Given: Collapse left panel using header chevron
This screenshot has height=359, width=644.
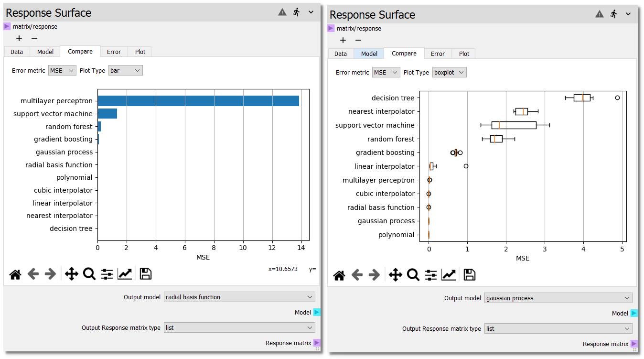Looking at the screenshot, I should [311, 12].
